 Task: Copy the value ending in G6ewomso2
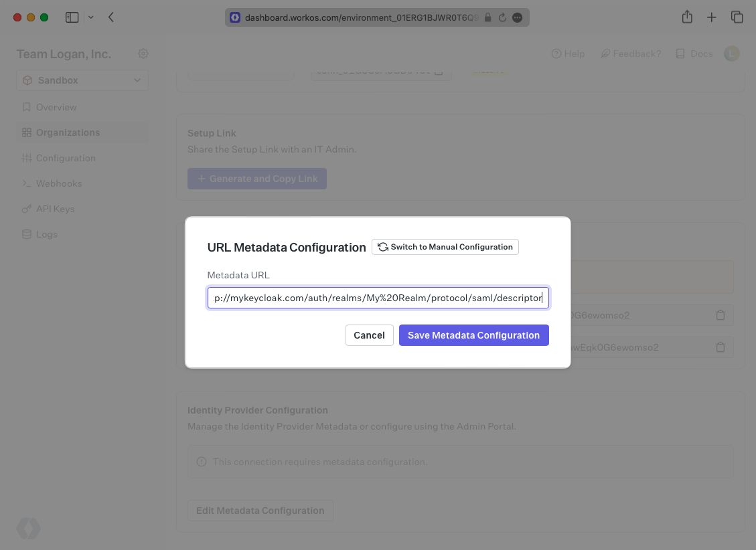click(x=721, y=314)
